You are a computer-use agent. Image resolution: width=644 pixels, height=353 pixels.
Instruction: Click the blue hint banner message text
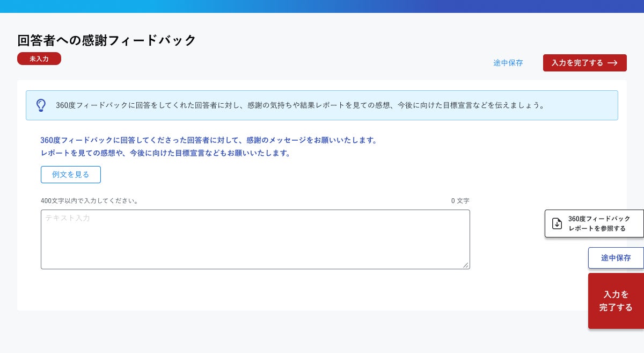[x=301, y=105]
